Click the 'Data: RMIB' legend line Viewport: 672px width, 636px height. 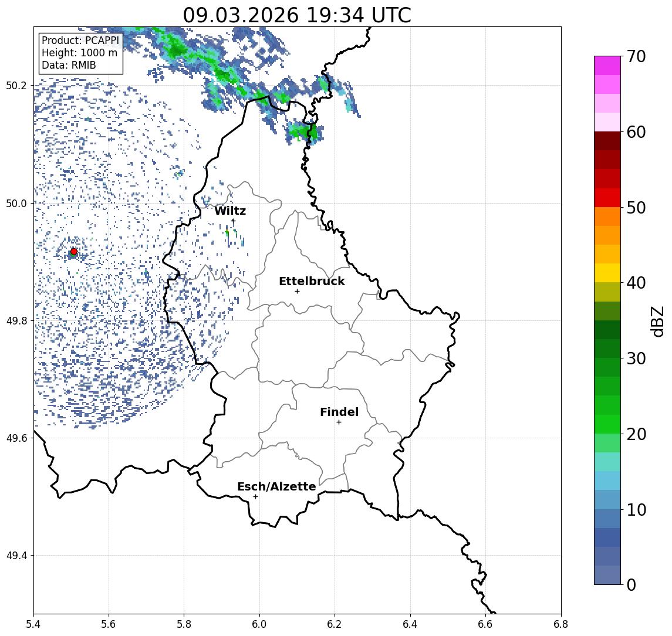tap(69, 65)
